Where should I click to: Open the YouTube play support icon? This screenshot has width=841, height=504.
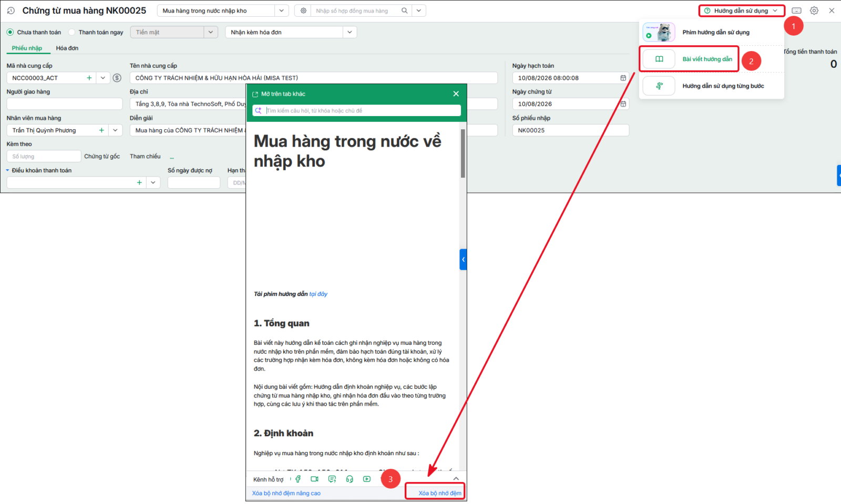(367, 479)
